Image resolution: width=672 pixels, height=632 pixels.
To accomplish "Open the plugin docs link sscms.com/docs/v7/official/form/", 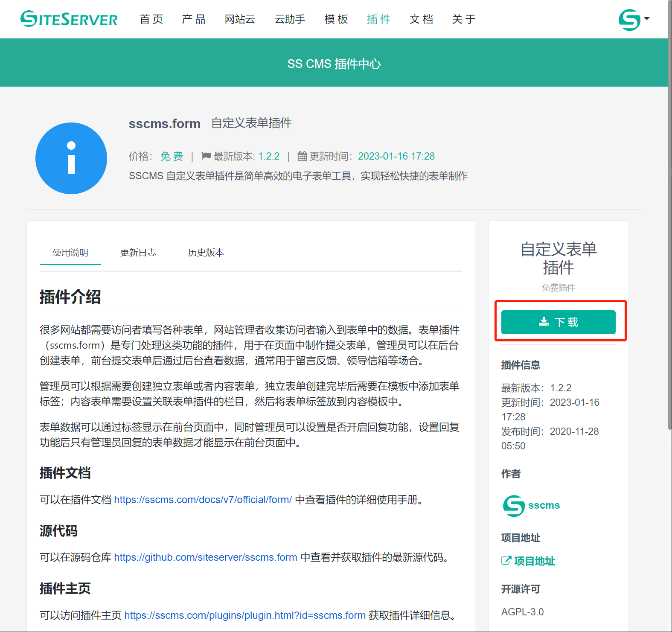I will pos(203,500).
